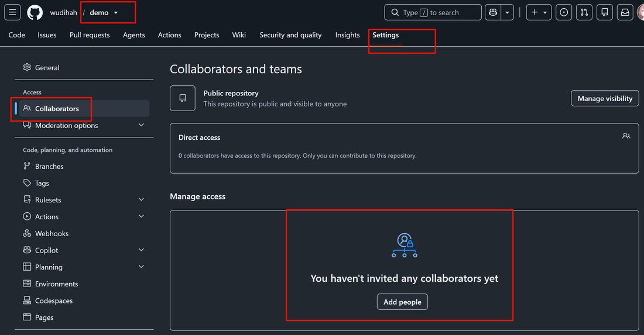Click the sidebar Actions play icon

tap(27, 216)
